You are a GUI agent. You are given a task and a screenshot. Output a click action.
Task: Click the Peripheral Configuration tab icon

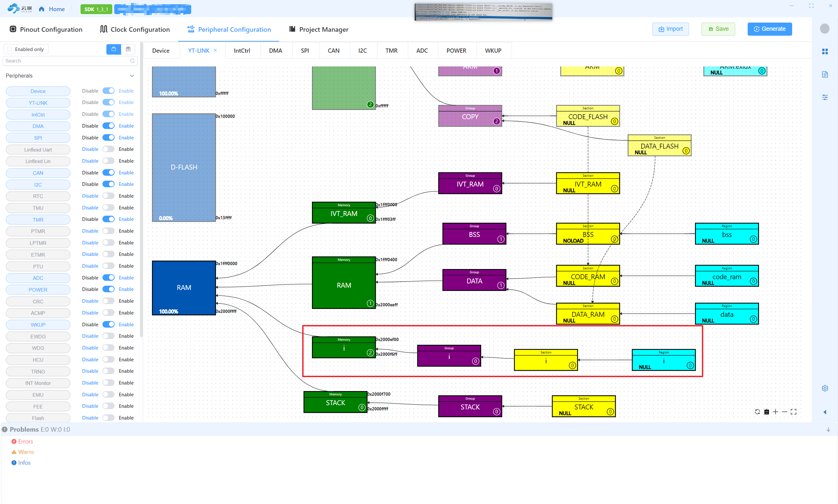point(191,29)
